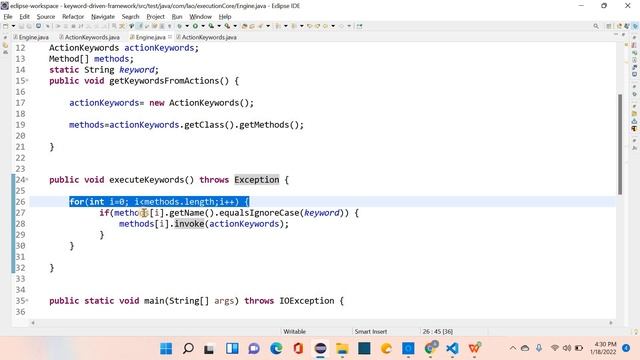640x360 pixels.
Task: Click the Open Type toolbar icon
Action: tap(244, 26)
